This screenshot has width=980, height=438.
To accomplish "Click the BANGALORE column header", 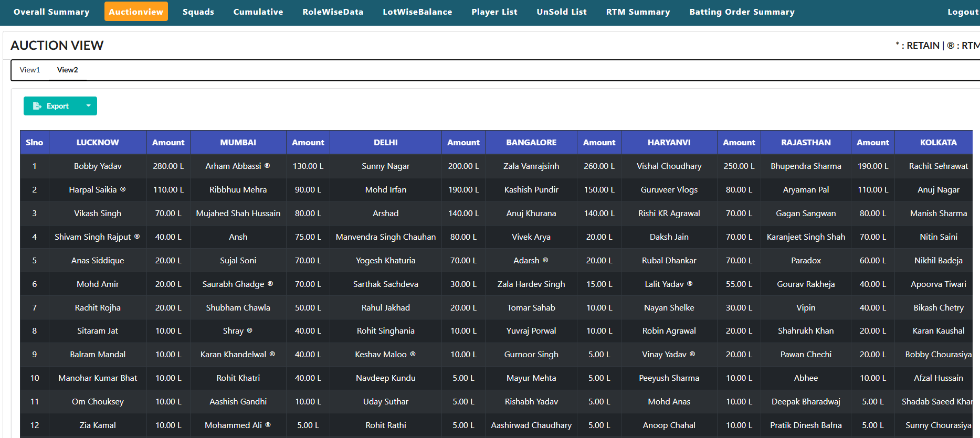I will [531, 142].
